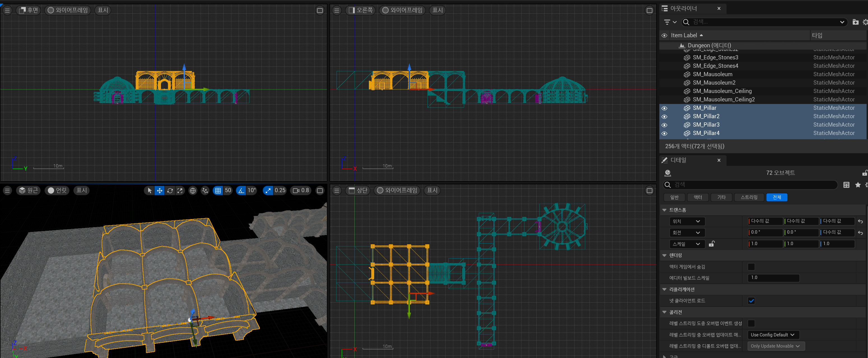Check 액터 게임에서 숨김 checkbox

tap(751, 267)
